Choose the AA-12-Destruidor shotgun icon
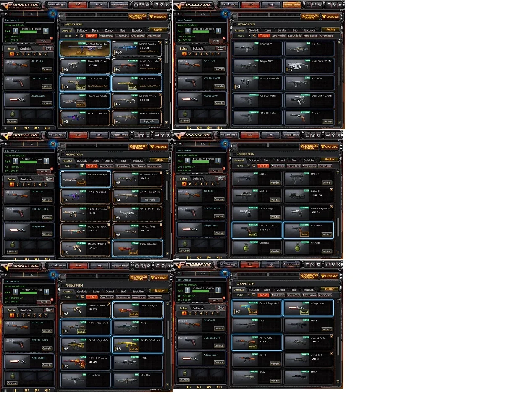The width and height of the screenshot is (532, 397). click(126, 66)
